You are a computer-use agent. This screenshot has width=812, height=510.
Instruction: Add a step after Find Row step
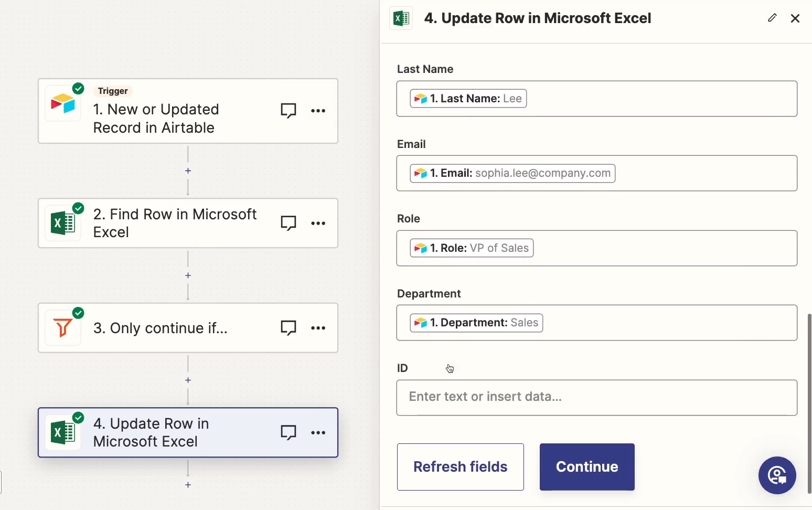188,275
